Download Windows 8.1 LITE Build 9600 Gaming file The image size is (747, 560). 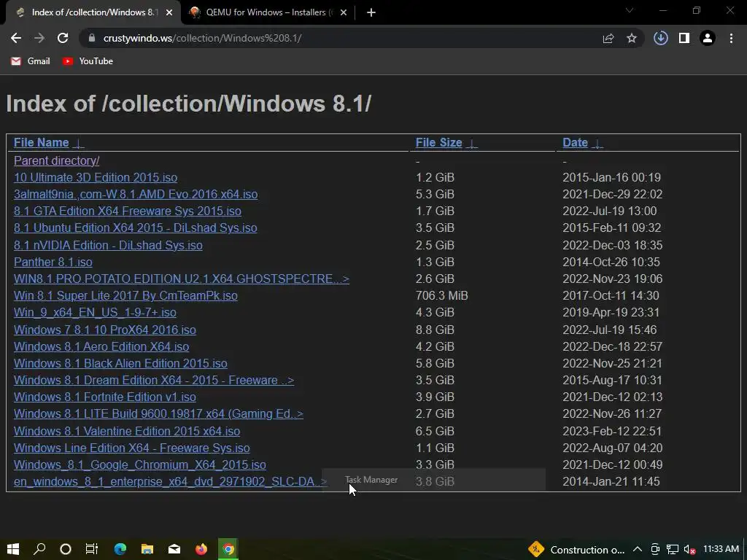158,414
